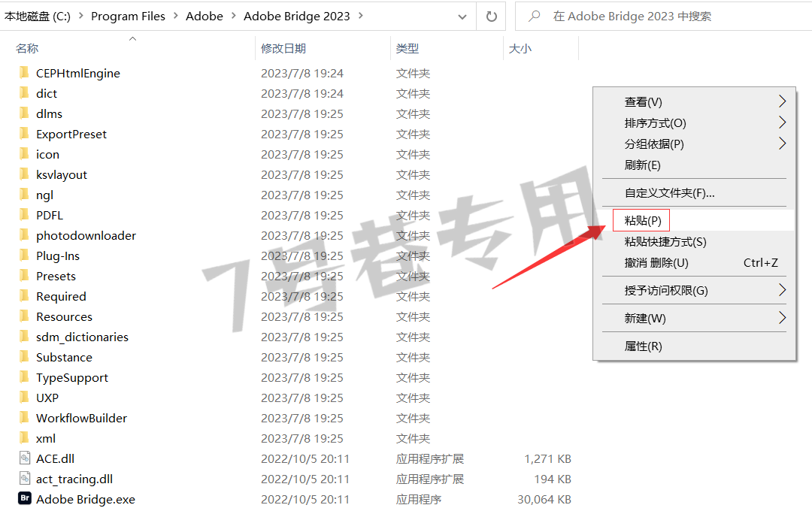Click the Resources folder icon
The image size is (812, 508).
coord(24,316)
